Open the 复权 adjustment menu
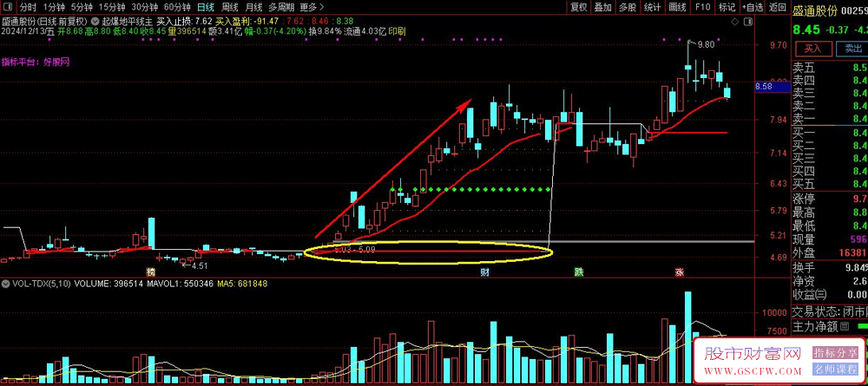Viewport: 868px width, 386px height. point(579,7)
